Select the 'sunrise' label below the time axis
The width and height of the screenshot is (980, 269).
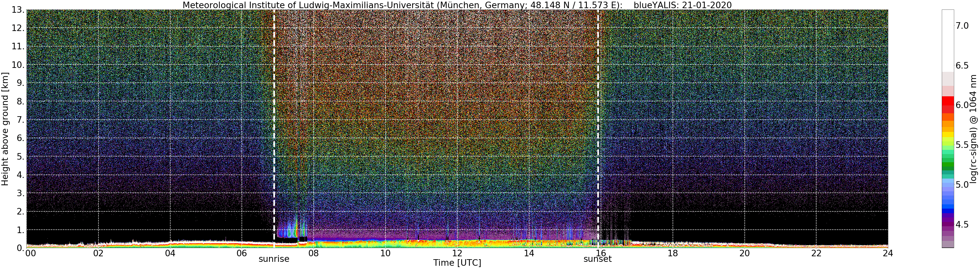[274, 259]
